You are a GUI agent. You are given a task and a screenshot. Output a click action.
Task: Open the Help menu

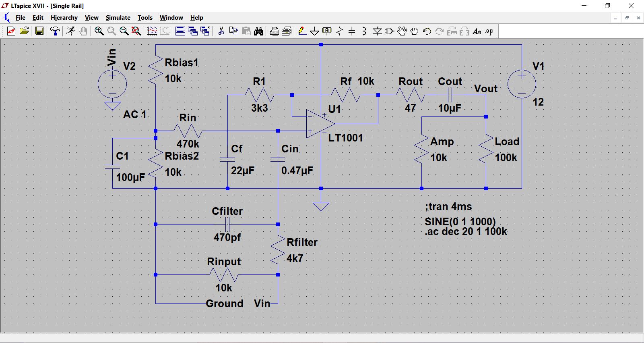click(x=197, y=18)
